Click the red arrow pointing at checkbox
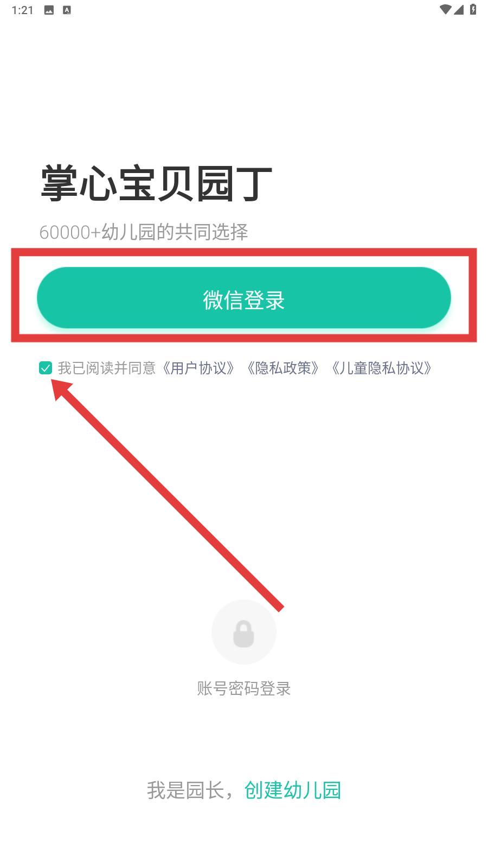The image size is (488, 868). pyautogui.click(x=168, y=495)
